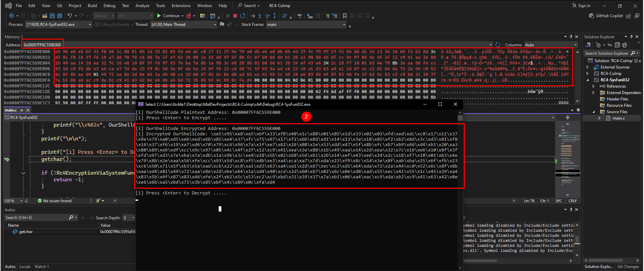Switch Solution Explorer views toggle

coord(588,45)
